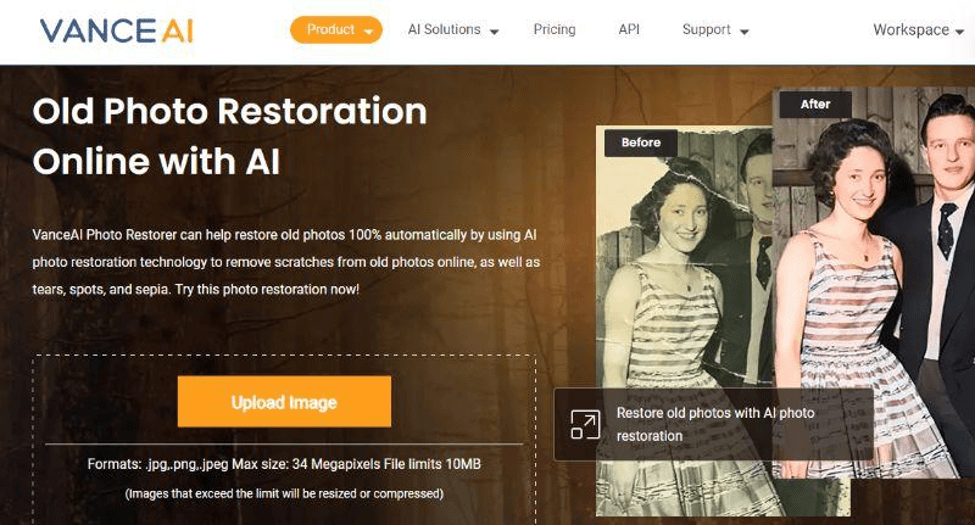Image resolution: width=977 pixels, height=527 pixels.
Task: Go to the Pricing page
Action: pyautogui.click(x=555, y=30)
